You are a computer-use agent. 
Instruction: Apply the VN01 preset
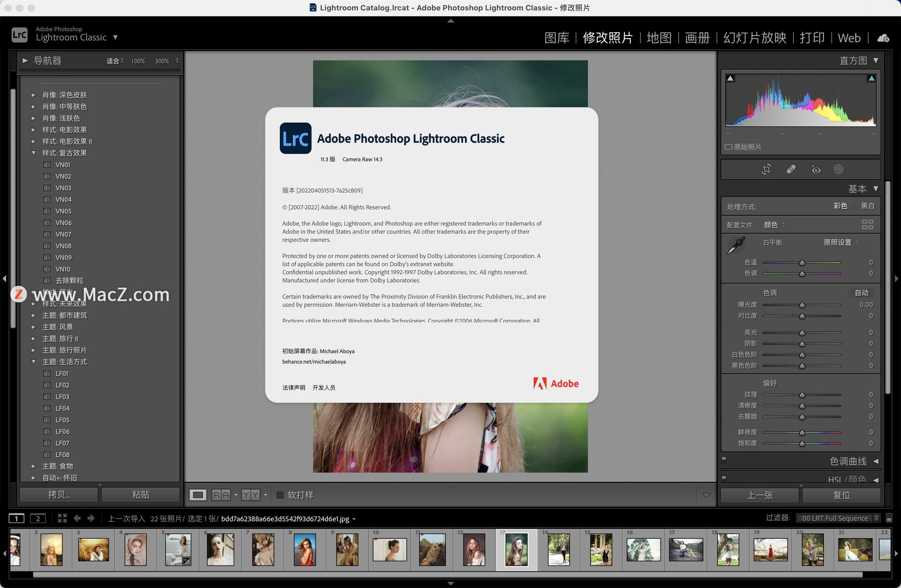(63, 165)
